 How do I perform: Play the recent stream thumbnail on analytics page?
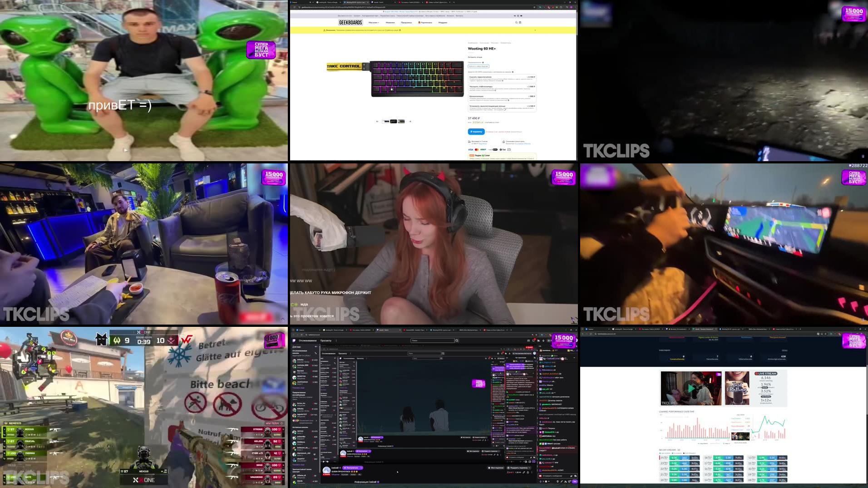click(x=691, y=388)
